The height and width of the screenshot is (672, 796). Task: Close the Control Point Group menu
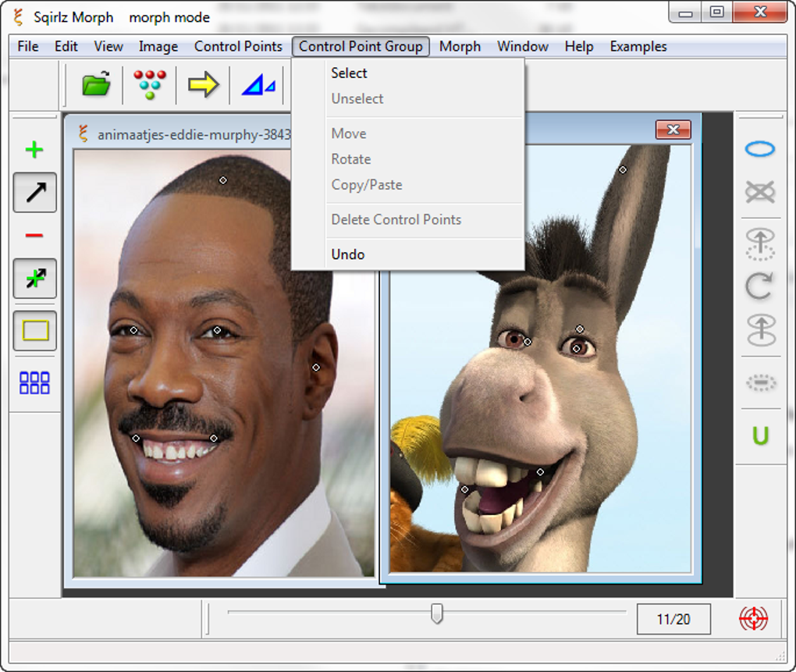click(361, 46)
